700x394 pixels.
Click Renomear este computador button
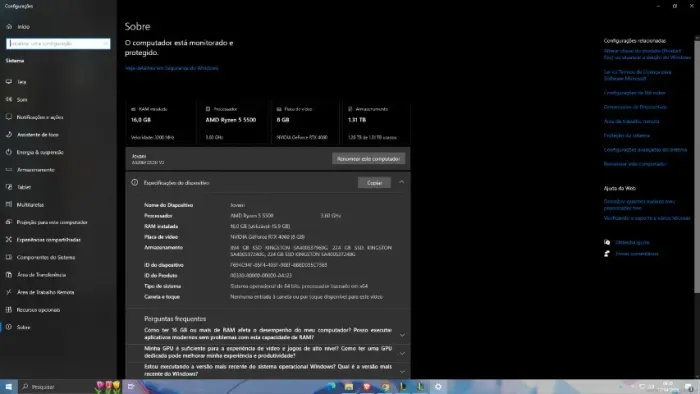point(368,159)
